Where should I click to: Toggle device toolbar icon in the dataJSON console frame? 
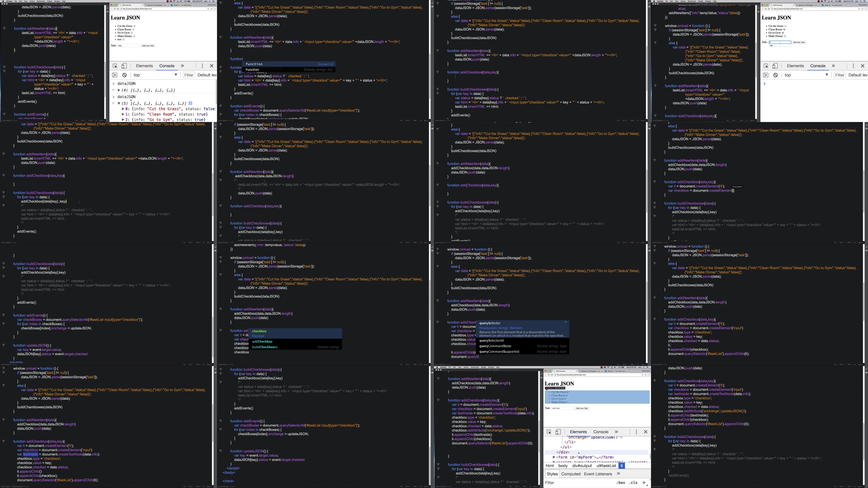(x=124, y=66)
